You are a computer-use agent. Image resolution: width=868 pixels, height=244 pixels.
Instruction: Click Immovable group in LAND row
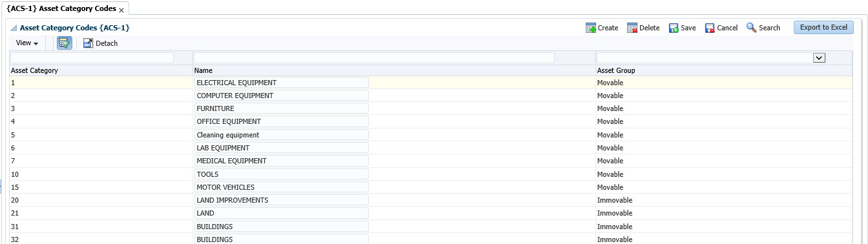(615, 213)
